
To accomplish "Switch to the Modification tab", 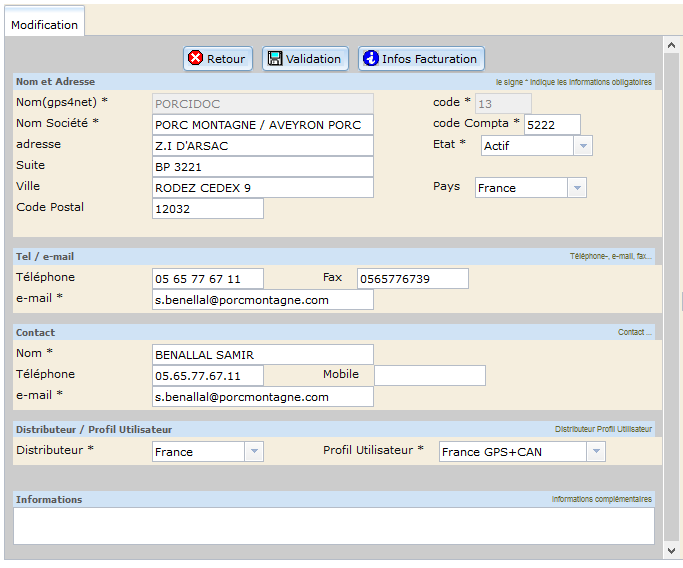I will [x=44, y=24].
